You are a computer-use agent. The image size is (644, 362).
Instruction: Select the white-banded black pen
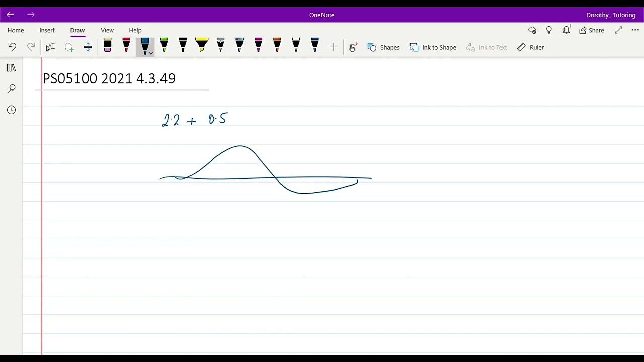296,46
